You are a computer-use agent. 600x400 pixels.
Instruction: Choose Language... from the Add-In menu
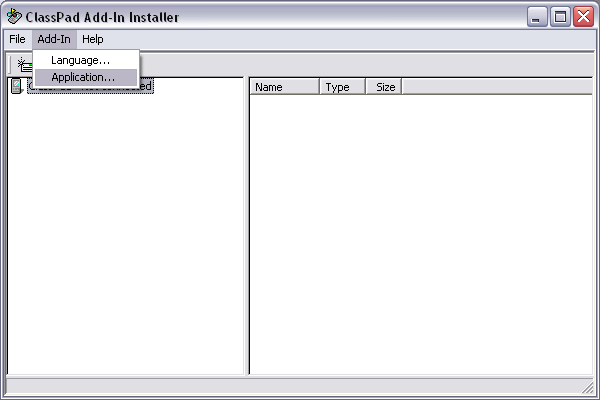point(86,60)
